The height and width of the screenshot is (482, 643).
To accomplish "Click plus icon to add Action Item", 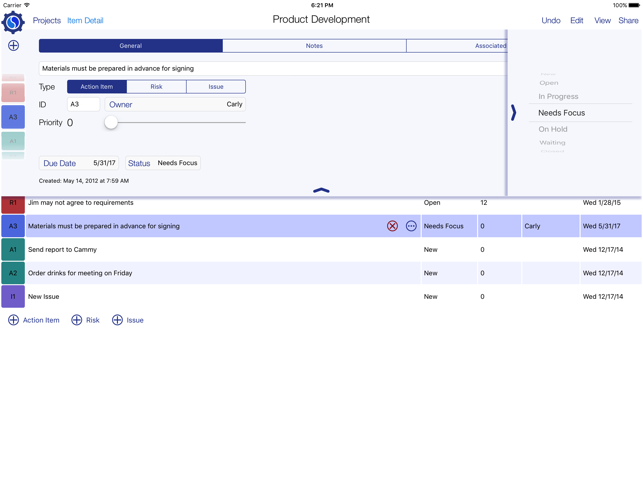I will [x=13, y=320].
